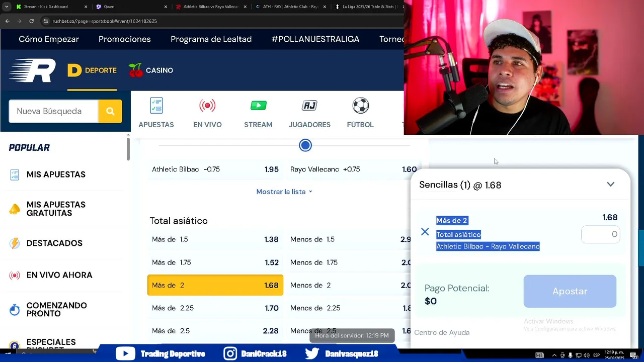This screenshot has height=362, width=644.
Task: Expand Mostrar la lista dropdown
Action: [284, 192]
